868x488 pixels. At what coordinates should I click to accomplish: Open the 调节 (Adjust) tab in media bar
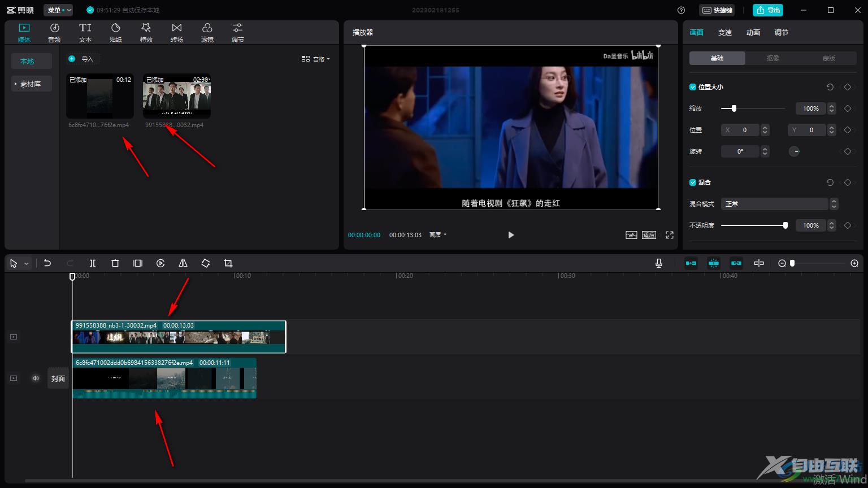tap(238, 33)
